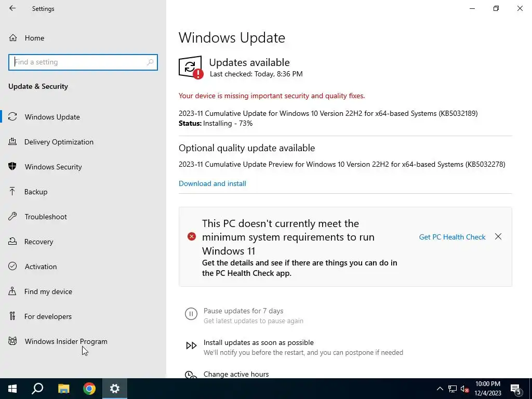
Task: Click the KB5032278 preview update title
Action: 342,164
